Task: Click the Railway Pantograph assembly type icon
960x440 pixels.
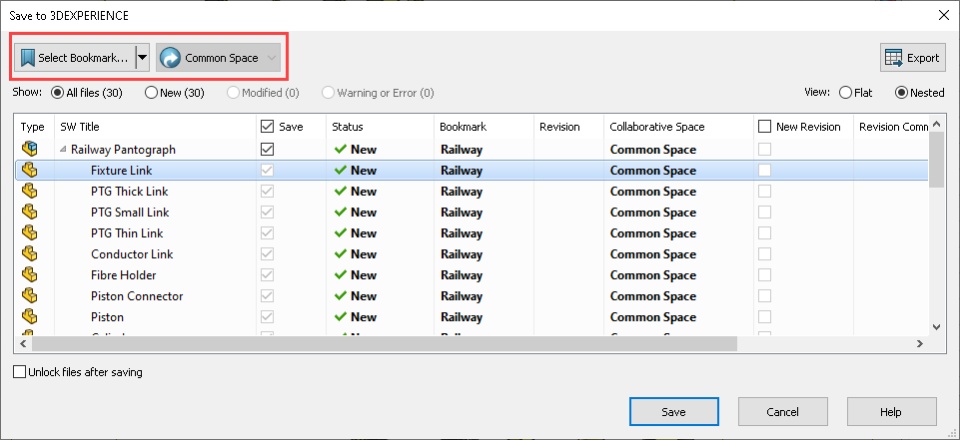Action: [x=29, y=149]
